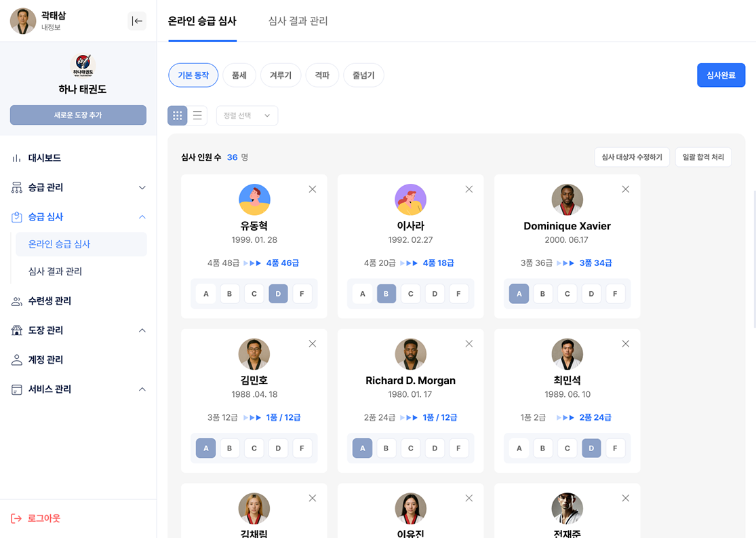This screenshot has width=756, height=538.
Task: Select grade D for 유동혁
Action: point(278,293)
